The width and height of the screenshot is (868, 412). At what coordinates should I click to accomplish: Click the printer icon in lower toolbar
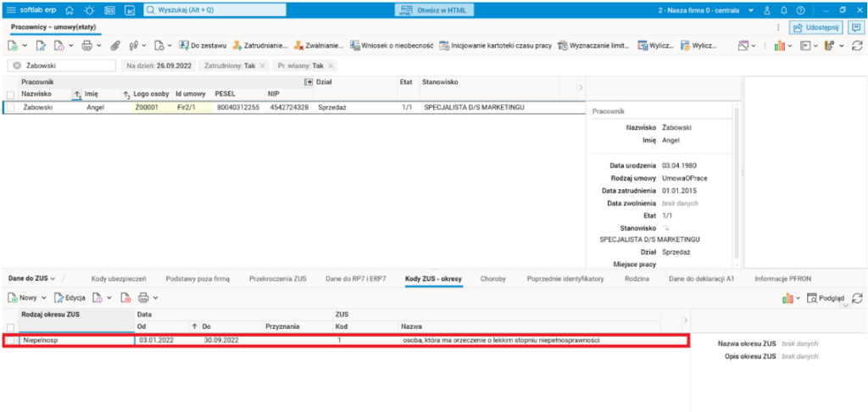142,298
